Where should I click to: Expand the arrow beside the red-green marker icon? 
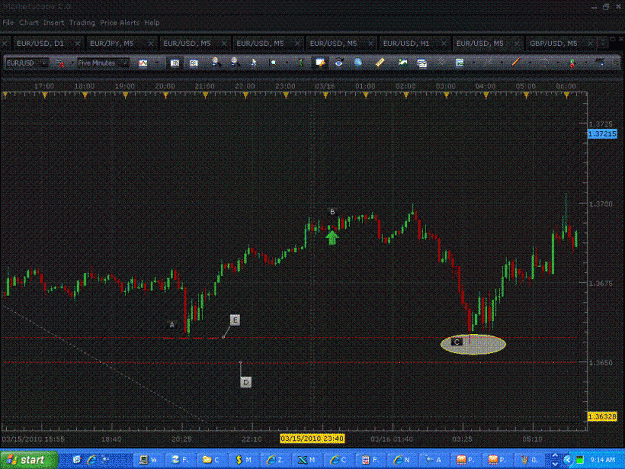click(x=586, y=63)
